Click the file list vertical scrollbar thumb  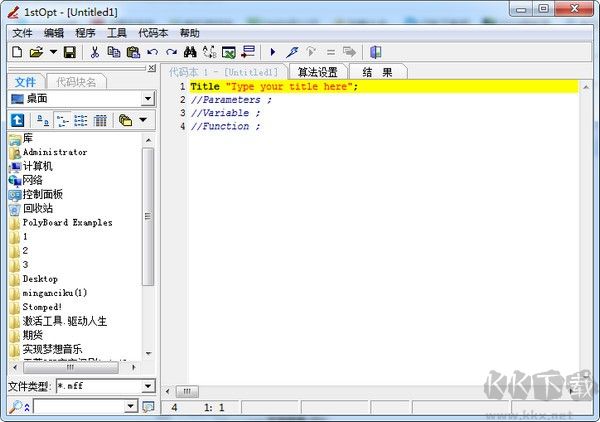[148, 217]
